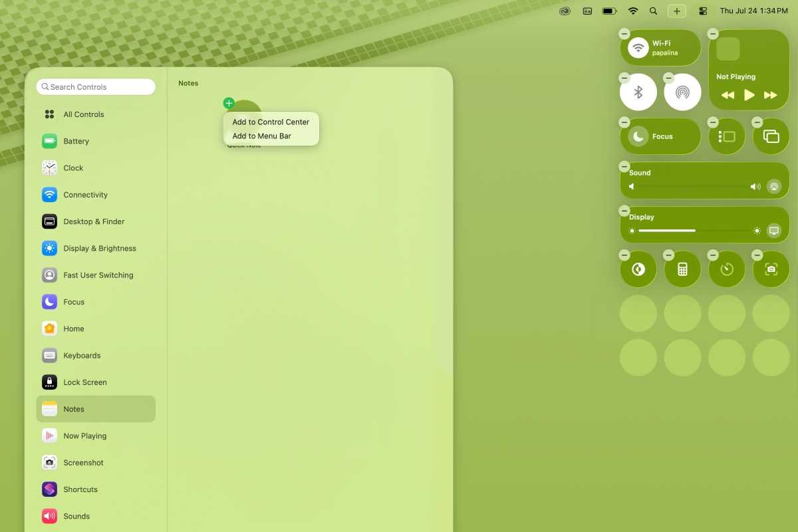Image resolution: width=798 pixels, height=532 pixels.
Task: Click the green plus on Quick Note
Action: click(x=229, y=103)
